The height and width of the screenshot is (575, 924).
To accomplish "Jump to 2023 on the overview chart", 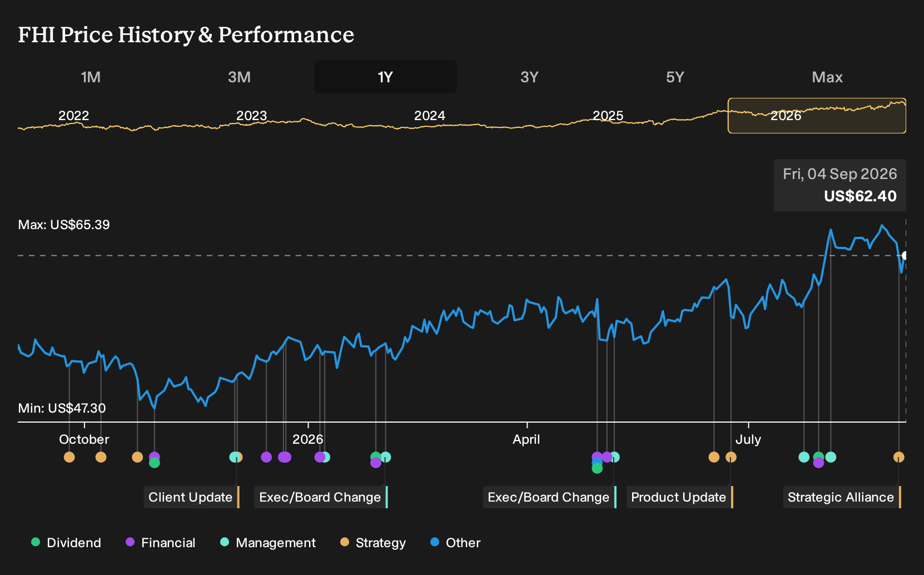I will click(x=252, y=116).
